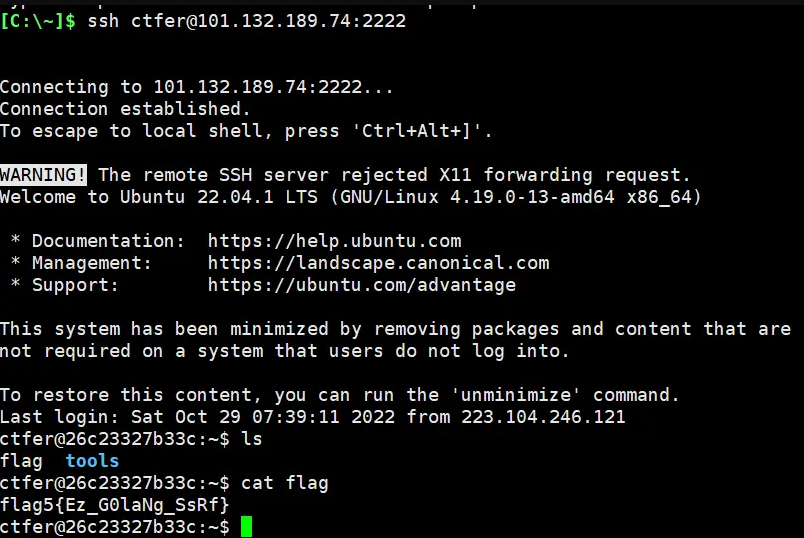Click the [C:\~]$ local shell prompt
The image size is (804, 538).
coord(38,20)
